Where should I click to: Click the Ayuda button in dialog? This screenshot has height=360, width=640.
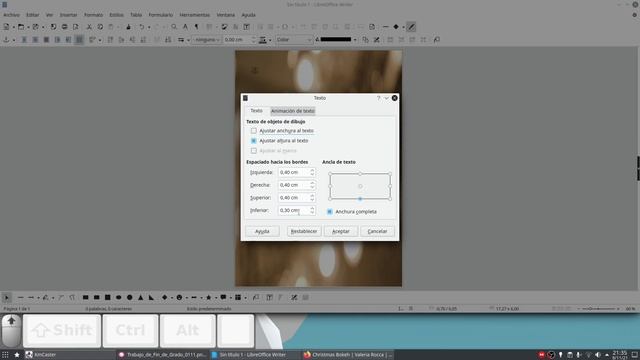[262, 231]
